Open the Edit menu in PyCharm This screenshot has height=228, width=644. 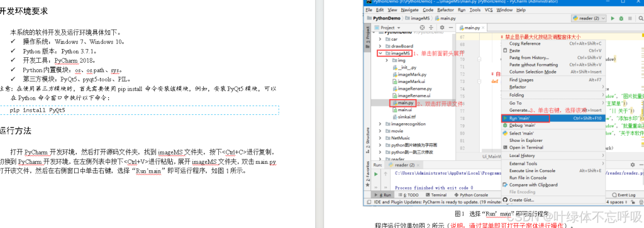(x=380, y=10)
